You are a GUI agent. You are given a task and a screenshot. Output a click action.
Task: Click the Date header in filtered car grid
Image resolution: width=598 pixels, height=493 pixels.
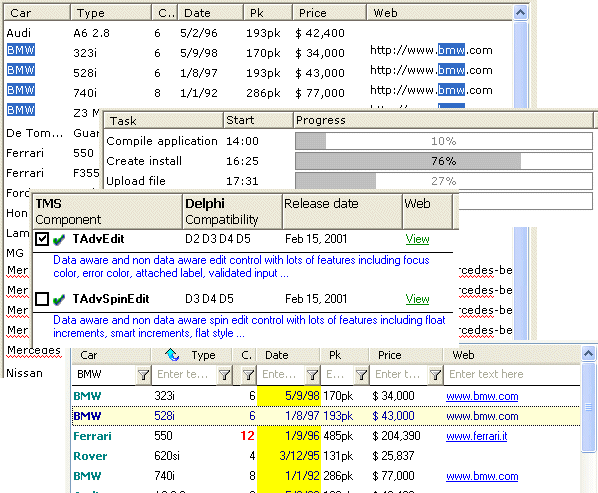coord(288,355)
